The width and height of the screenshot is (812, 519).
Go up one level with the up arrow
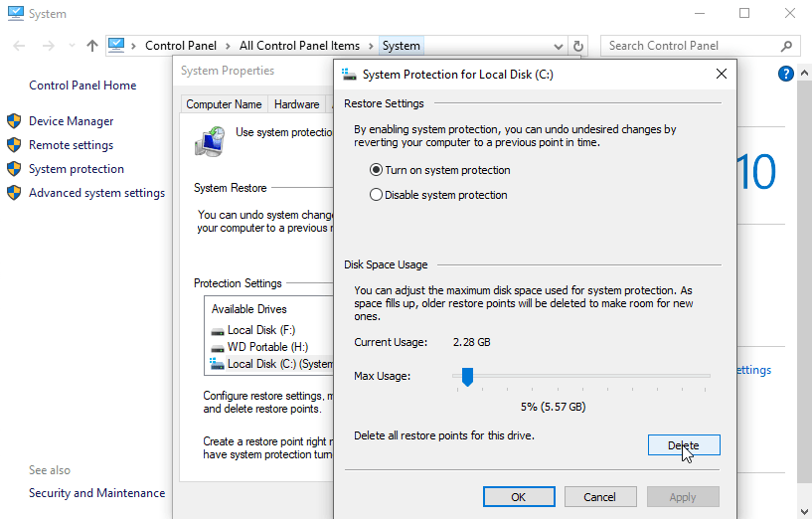tap(92, 46)
